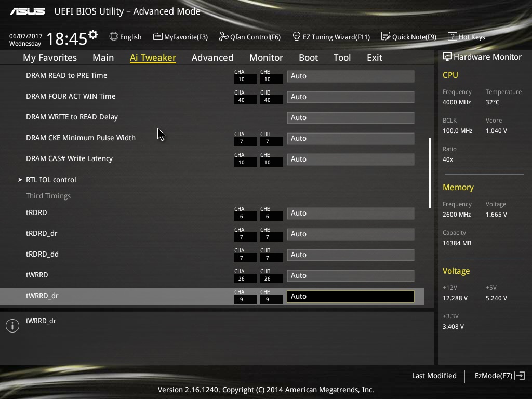532x399 pixels.
Task: Expand the RTL IOL control submenu
Action: point(51,180)
